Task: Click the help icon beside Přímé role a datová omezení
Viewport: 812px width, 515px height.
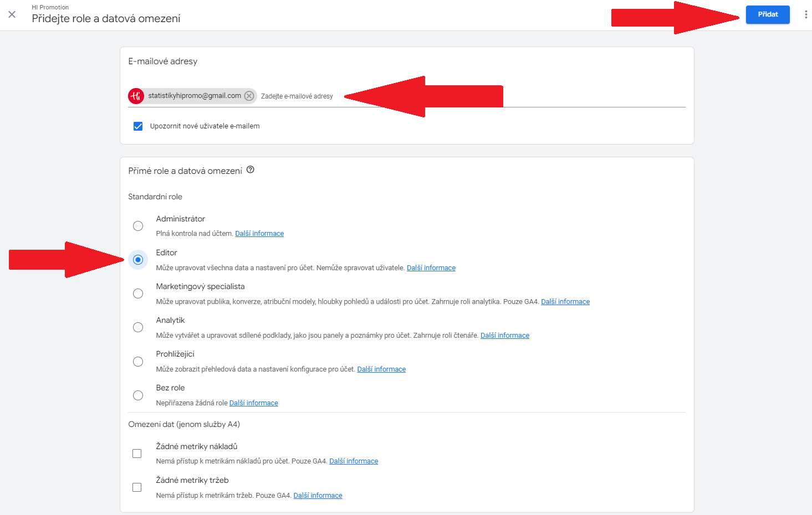Action: 251,170
